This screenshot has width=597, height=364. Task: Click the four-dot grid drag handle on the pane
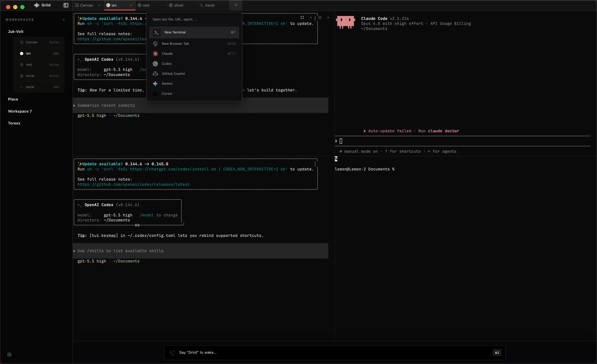[x=302, y=17]
